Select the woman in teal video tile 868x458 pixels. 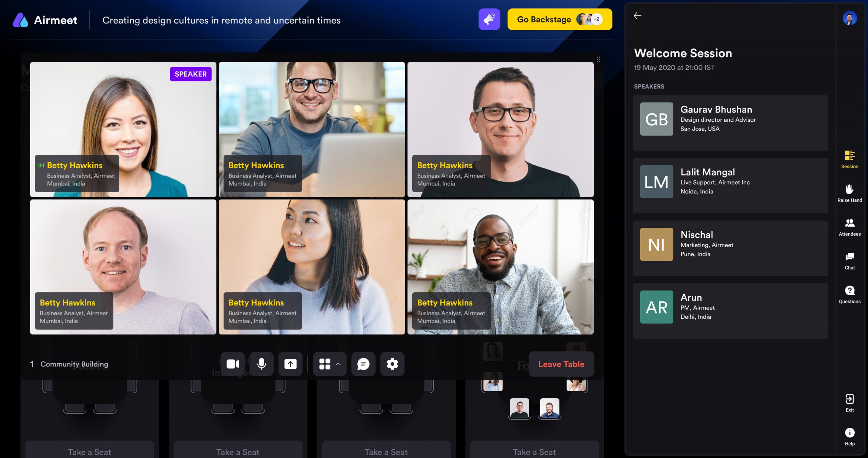tap(123, 129)
